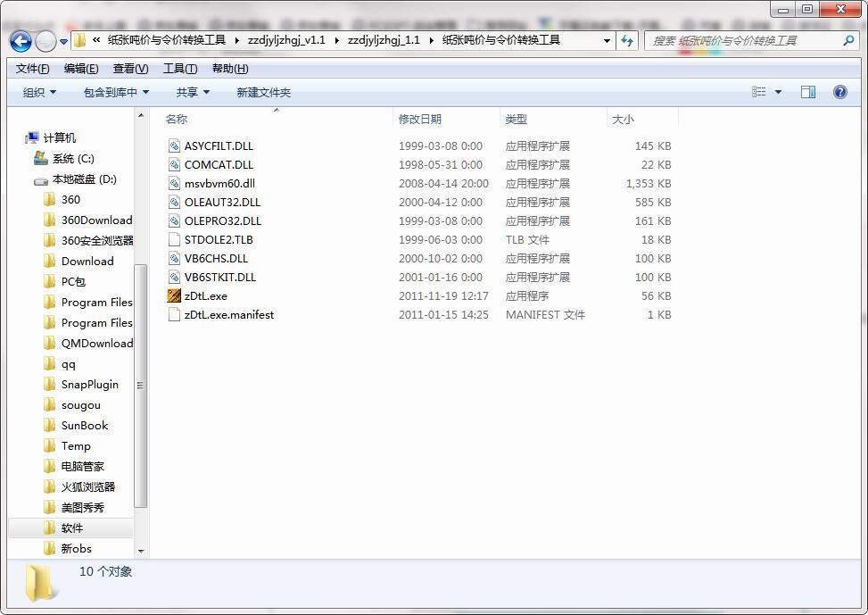868x615 pixels.
Task: Click the refresh button beside address bar
Action: point(627,40)
